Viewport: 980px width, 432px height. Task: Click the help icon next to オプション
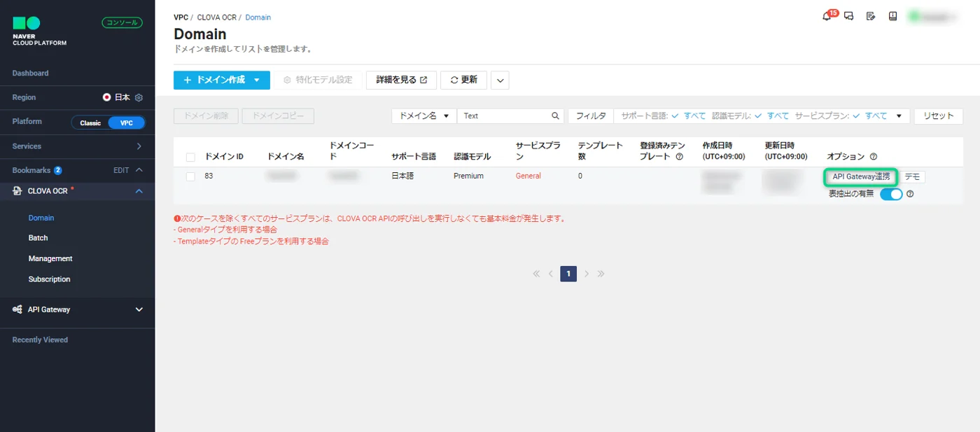[x=873, y=157]
